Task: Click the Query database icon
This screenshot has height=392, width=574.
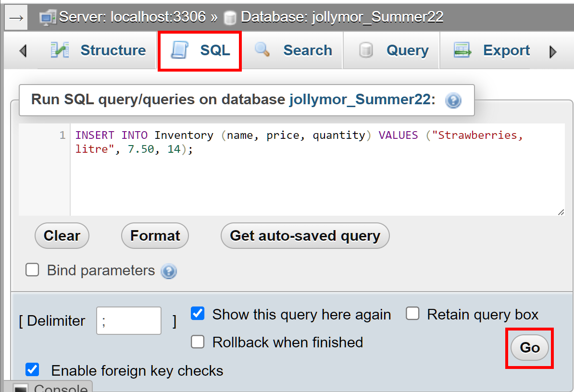Action: [x=366, y=49]
